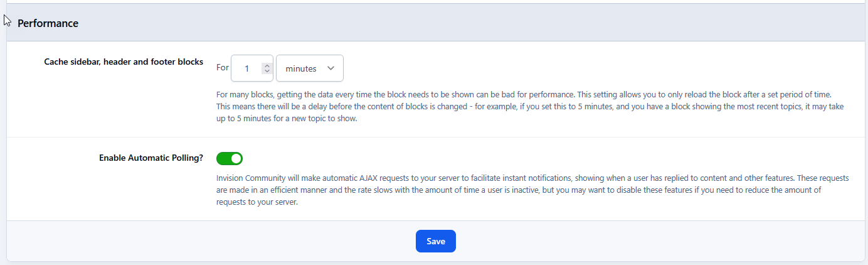The width and height of the screenshot is (868, 265).
Task: Decrease cache duration using the down arrow
Action: pos(267,71)
